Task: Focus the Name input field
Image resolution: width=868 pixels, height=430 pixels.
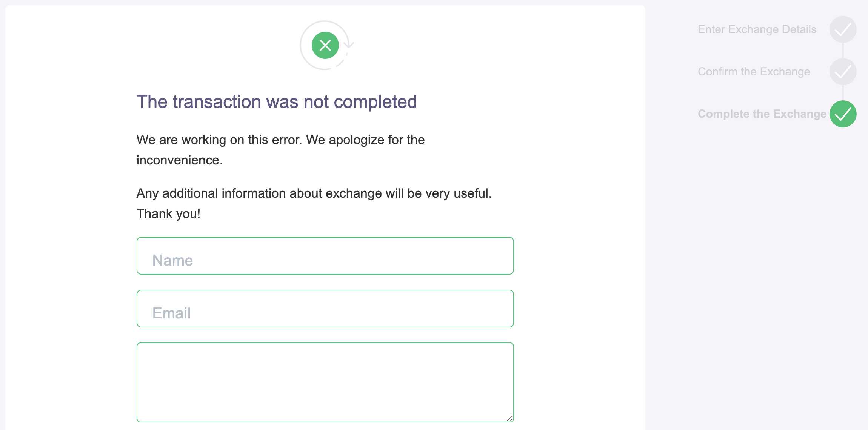Action: pos(325,256)
